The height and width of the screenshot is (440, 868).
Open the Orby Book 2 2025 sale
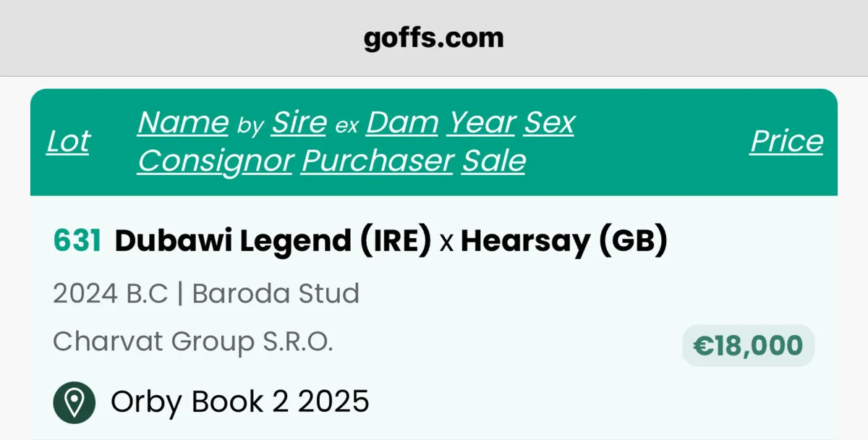point(239,402)
